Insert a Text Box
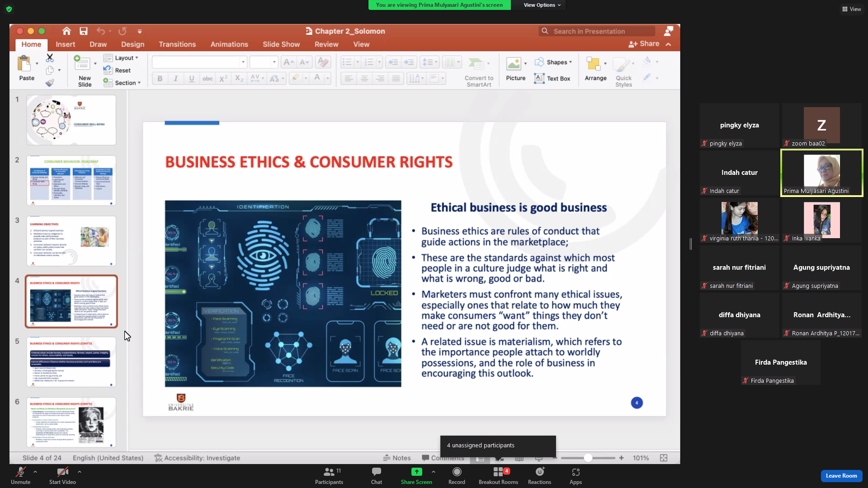Viewport: 868px width, 488px height. click(x=552, y=78)
